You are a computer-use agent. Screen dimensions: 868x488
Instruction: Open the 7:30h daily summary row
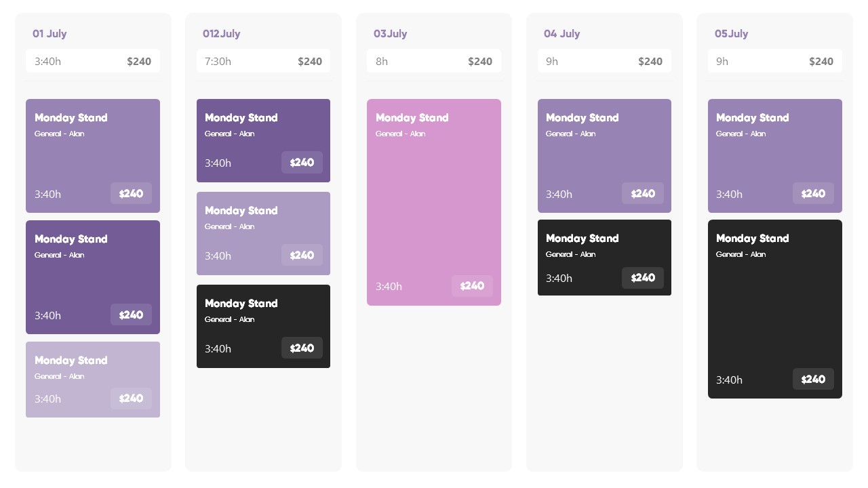263,61
